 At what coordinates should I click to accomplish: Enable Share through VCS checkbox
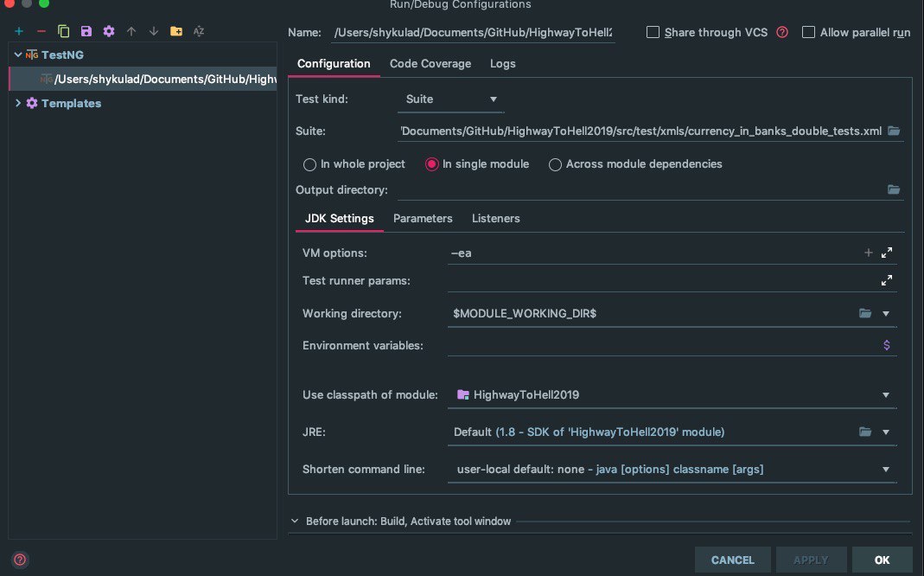653,32
